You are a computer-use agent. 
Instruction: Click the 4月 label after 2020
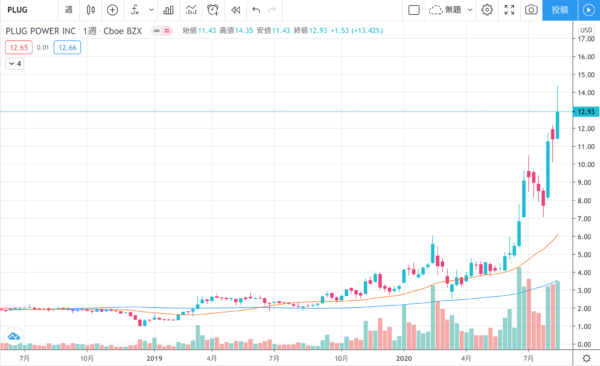click(x=466, y=358)
